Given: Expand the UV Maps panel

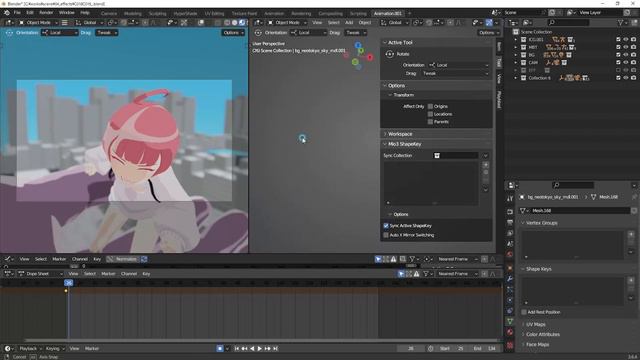Looking at the screenshot, I should [536, 324].
